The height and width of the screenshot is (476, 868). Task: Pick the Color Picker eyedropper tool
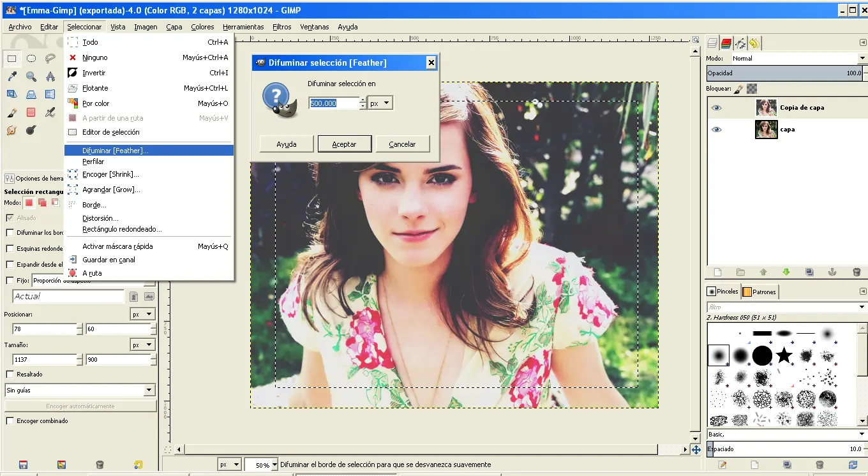coord(11,77)
